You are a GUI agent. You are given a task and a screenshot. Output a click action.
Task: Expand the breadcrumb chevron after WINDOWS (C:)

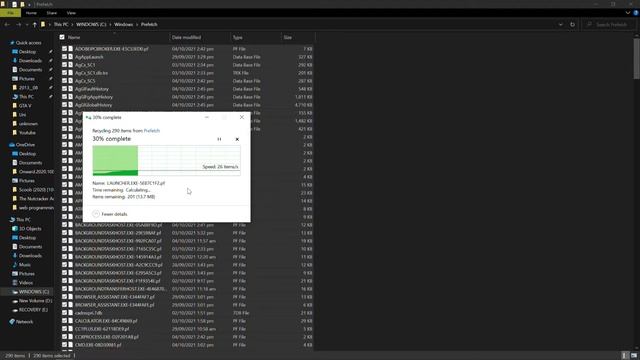(x=110, y=24)
